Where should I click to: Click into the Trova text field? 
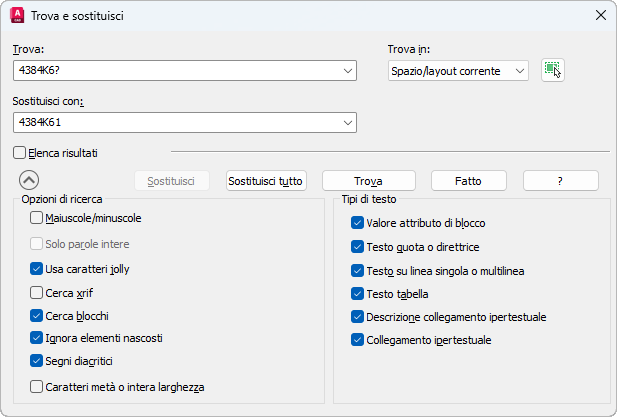[x=176, y=70]
